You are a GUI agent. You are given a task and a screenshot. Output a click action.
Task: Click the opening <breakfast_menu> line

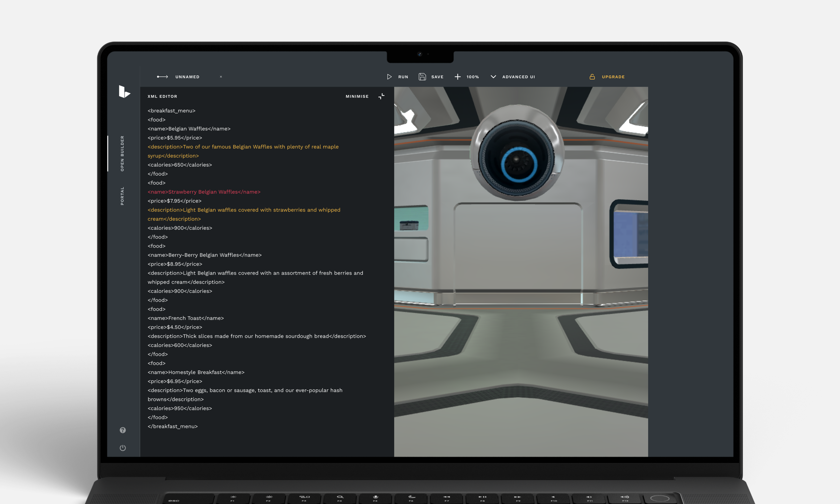pyautogui.click(x=171, y=111)
